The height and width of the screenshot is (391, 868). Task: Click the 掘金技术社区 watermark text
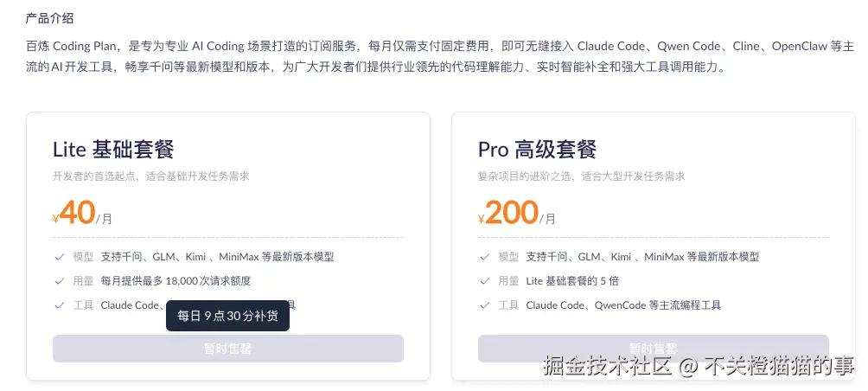tap(607, 366)
